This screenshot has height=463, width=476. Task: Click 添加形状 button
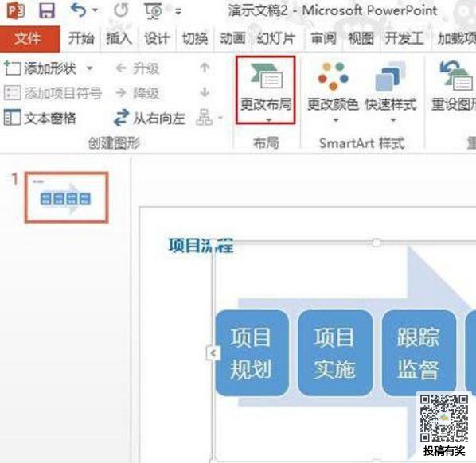40,68
